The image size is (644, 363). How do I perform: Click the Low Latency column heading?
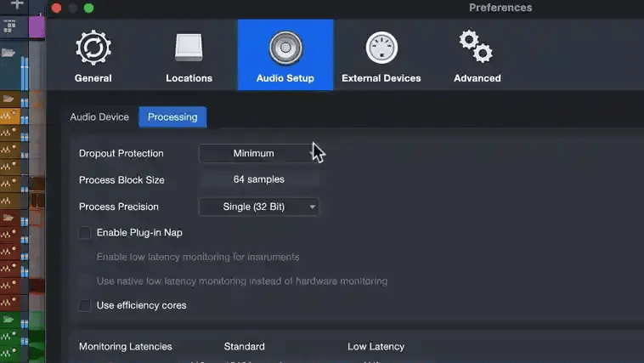(376, 347)
